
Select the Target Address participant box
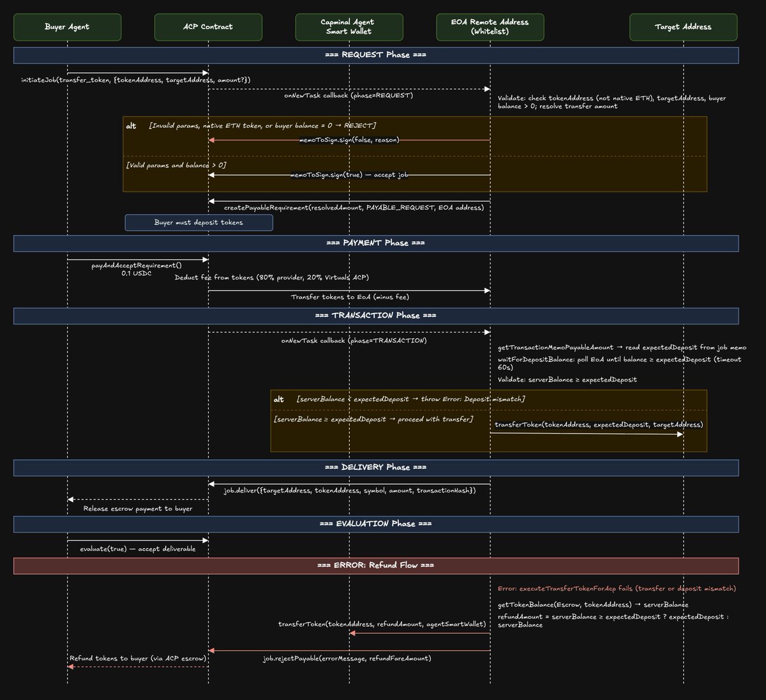click(x=683, y=27)
